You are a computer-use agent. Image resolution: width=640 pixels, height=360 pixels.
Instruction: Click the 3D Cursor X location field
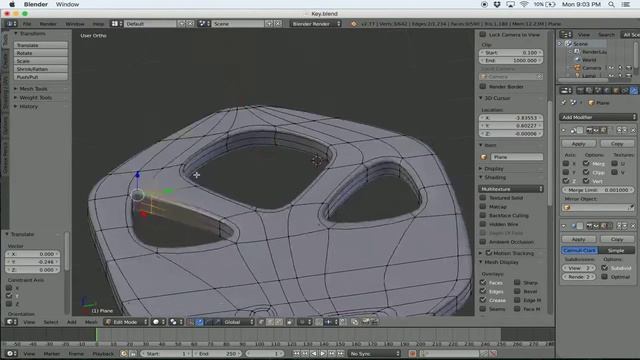(x=511, y=118)
